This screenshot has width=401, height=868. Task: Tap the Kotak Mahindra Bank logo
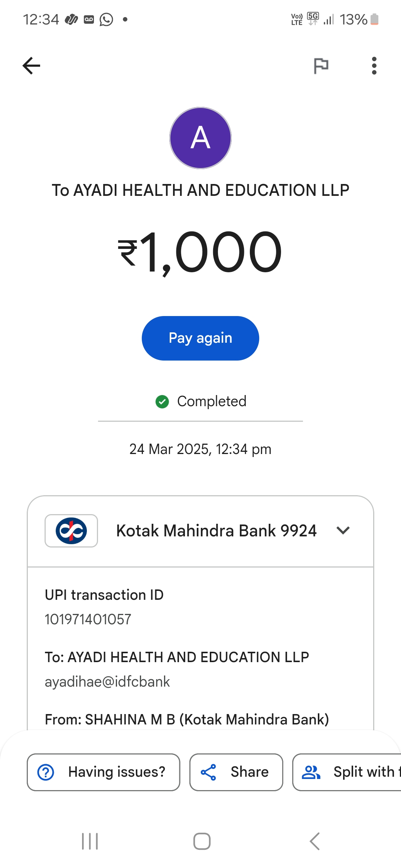point(71,531)
